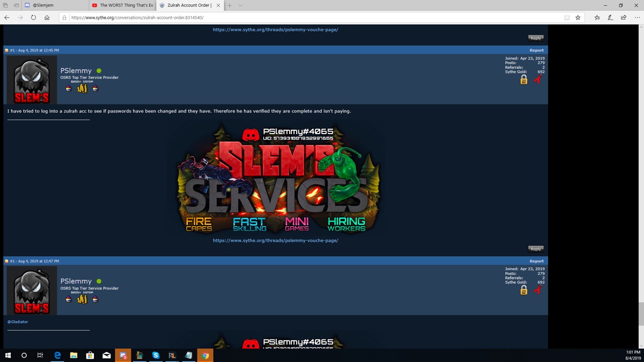Refresh the Sythe conversation page
Image resolution: width=644 pixels, height=362 pixels.
click(x=33, y=18)
